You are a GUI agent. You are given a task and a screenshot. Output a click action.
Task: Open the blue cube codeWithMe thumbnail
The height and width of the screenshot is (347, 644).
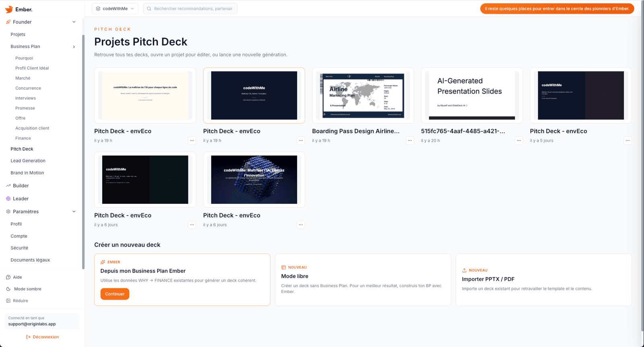pyautogui.click(x=254, y=180)
